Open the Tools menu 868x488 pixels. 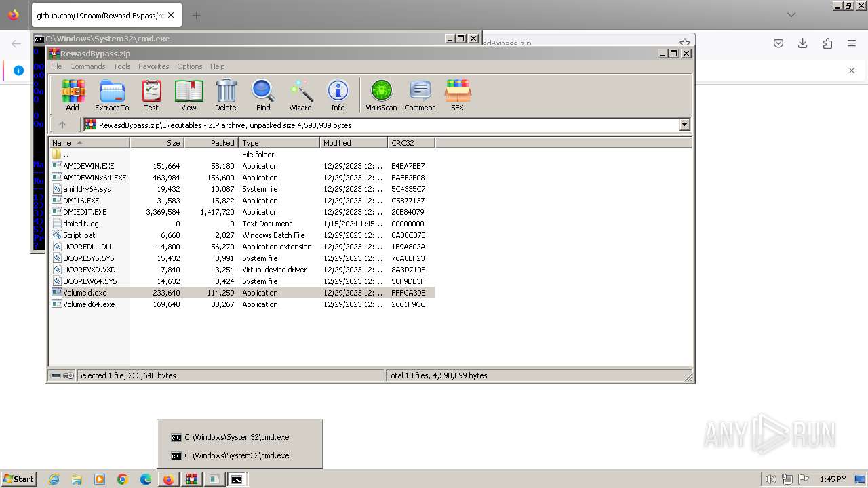(122, 66)
